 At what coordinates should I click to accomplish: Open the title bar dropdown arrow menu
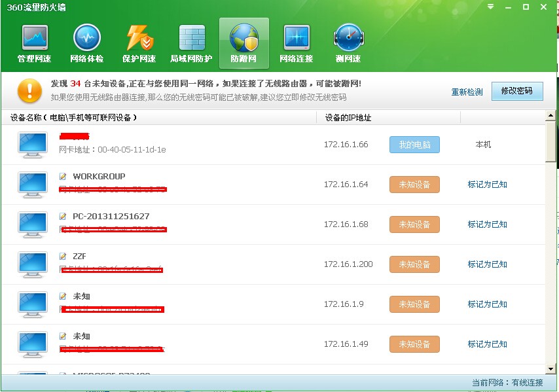[490, 7]
